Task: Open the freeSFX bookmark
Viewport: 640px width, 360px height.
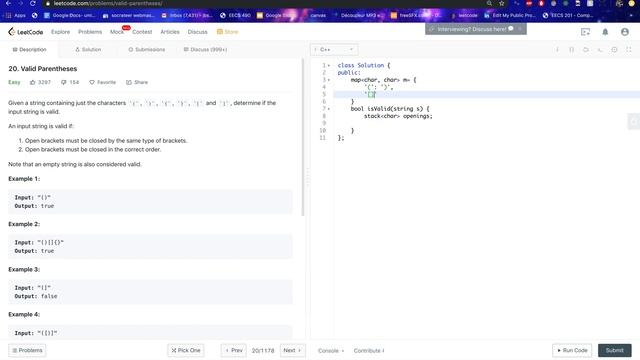Action: click(416, 16)
